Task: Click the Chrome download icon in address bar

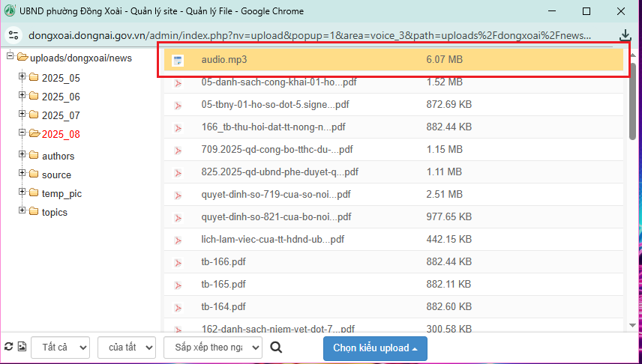Action: pyautogui.click(x=625, y=35)
